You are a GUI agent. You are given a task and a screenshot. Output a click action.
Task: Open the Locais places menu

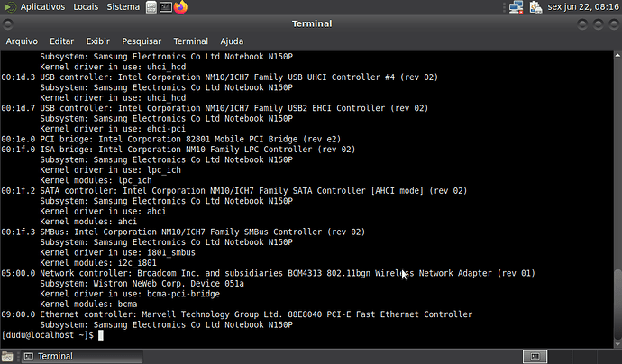(86, 7)
